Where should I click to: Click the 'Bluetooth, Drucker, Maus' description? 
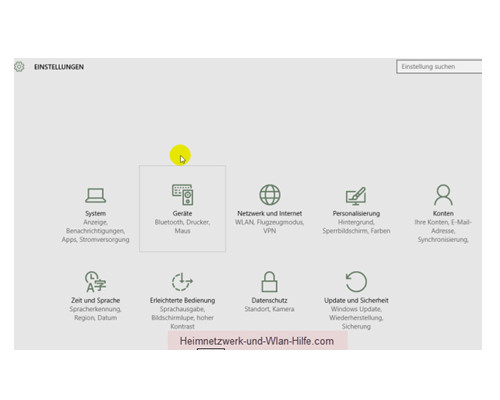182,226
